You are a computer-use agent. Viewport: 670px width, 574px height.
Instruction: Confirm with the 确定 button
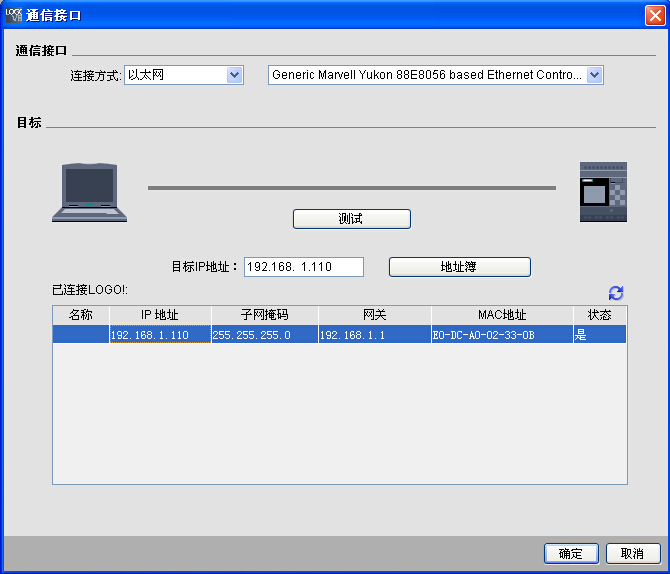point(571,553)
